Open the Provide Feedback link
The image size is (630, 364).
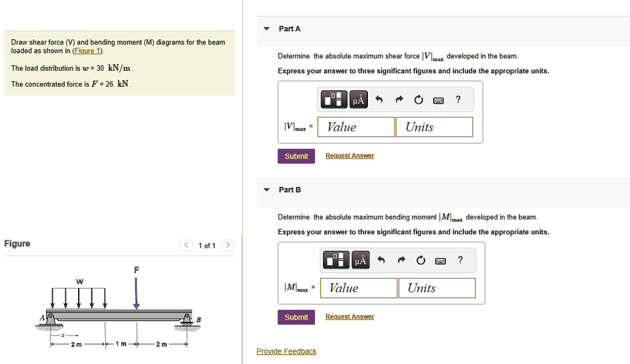(286, 350)
